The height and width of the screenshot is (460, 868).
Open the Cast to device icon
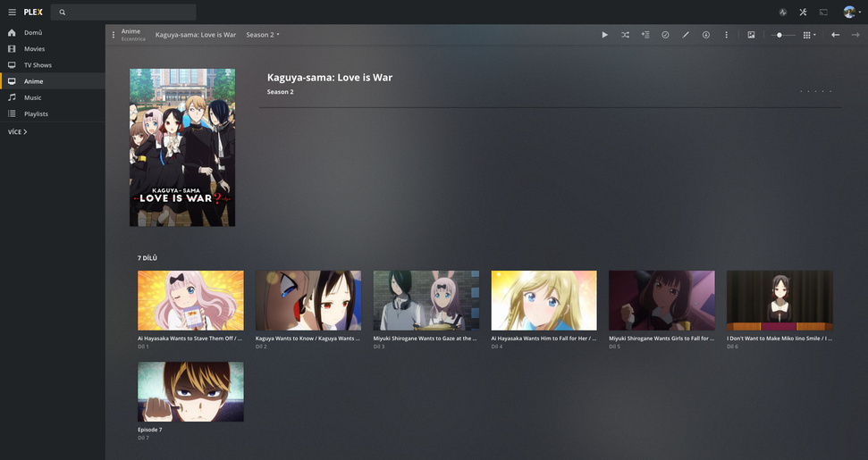823,12
